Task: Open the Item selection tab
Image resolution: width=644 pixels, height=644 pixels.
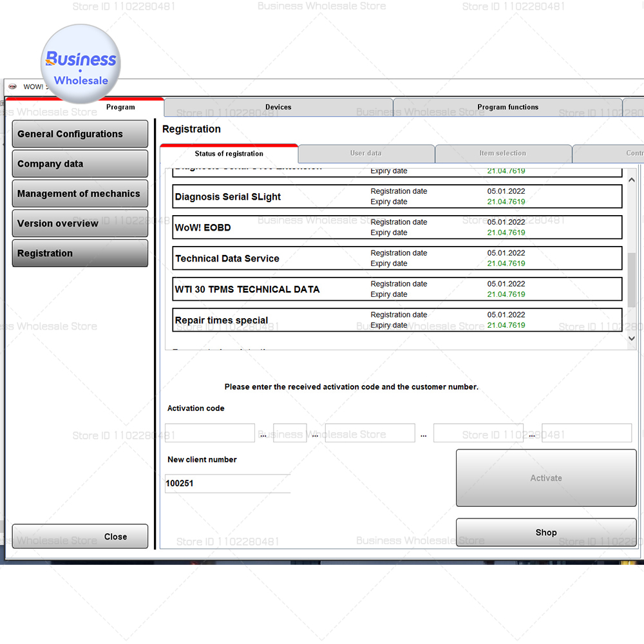Action: point(503,153)
